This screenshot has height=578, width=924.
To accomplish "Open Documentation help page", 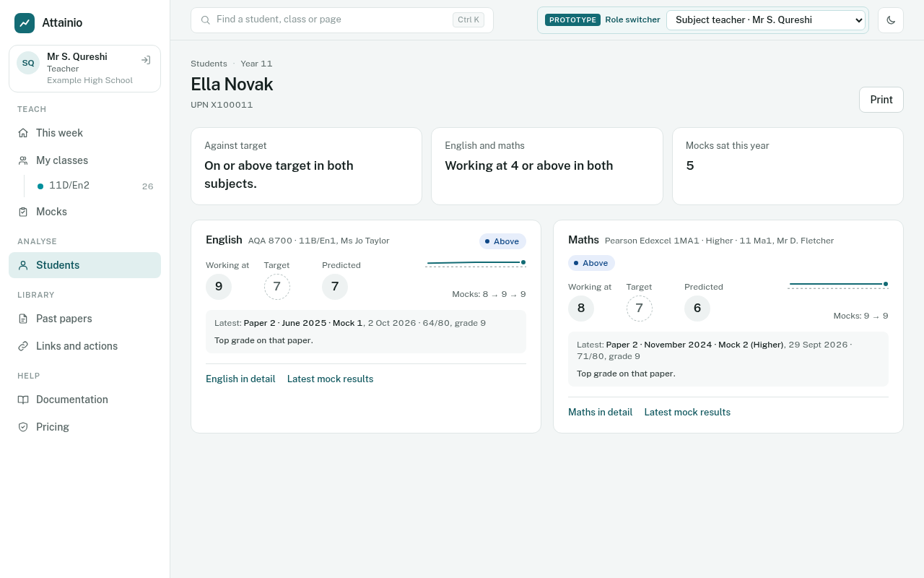I will (84, 400).
